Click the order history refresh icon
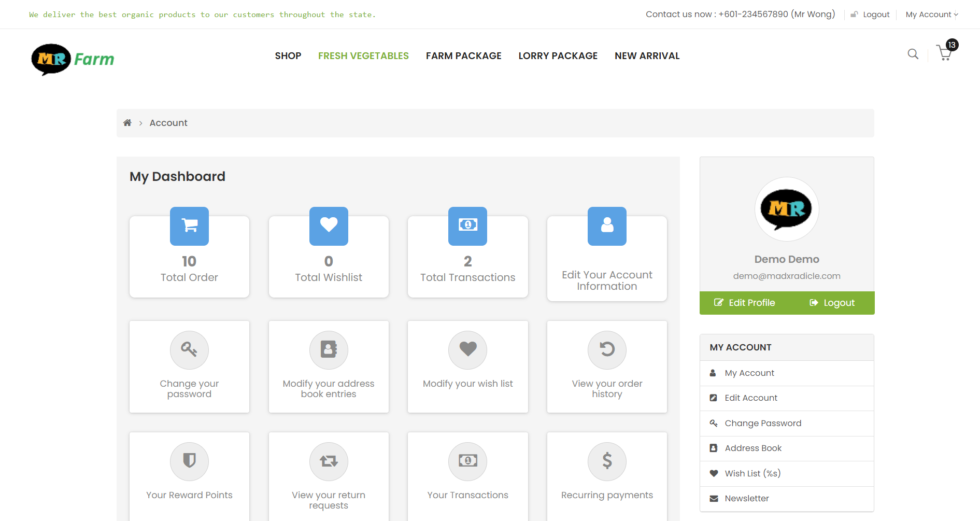This screenshot has width=980, height=521. coord(607,350)
